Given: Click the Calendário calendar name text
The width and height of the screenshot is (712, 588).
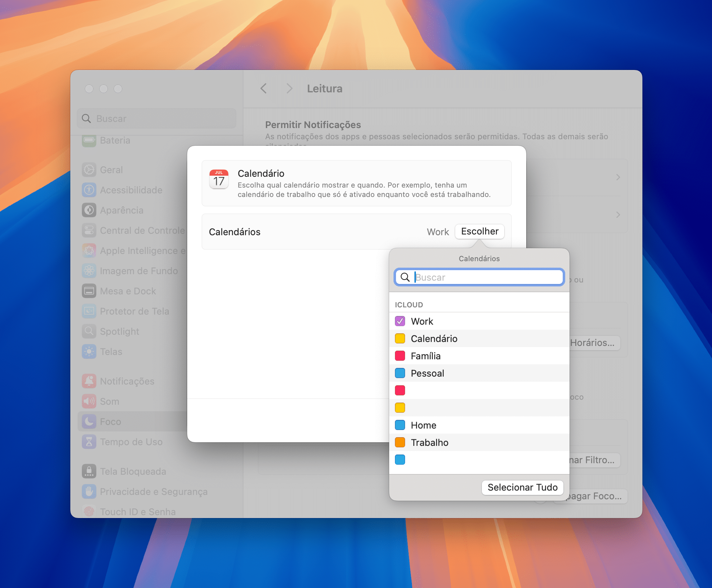Looking at the screenshot, I should pyautogui.click(x=434, y=338).
